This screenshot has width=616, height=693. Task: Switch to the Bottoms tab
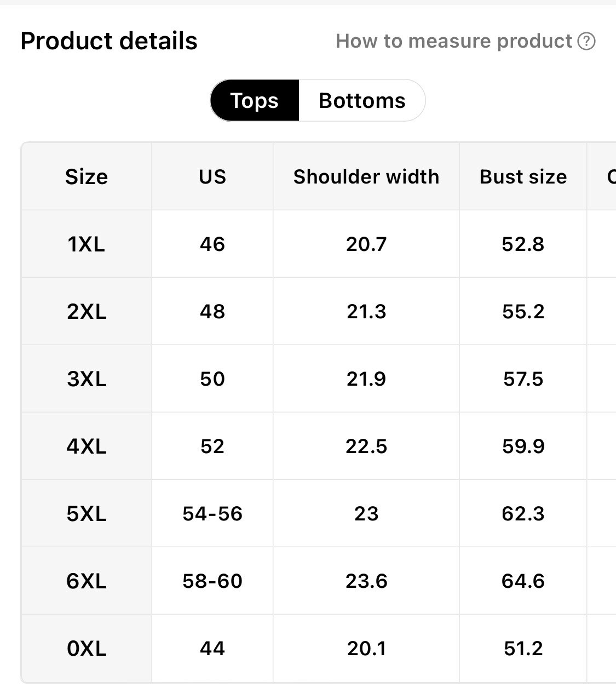point(362,100)
